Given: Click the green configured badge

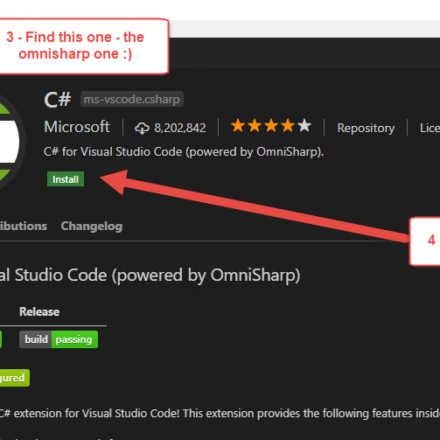Looking at the screenshot, I should click(15, 378).
